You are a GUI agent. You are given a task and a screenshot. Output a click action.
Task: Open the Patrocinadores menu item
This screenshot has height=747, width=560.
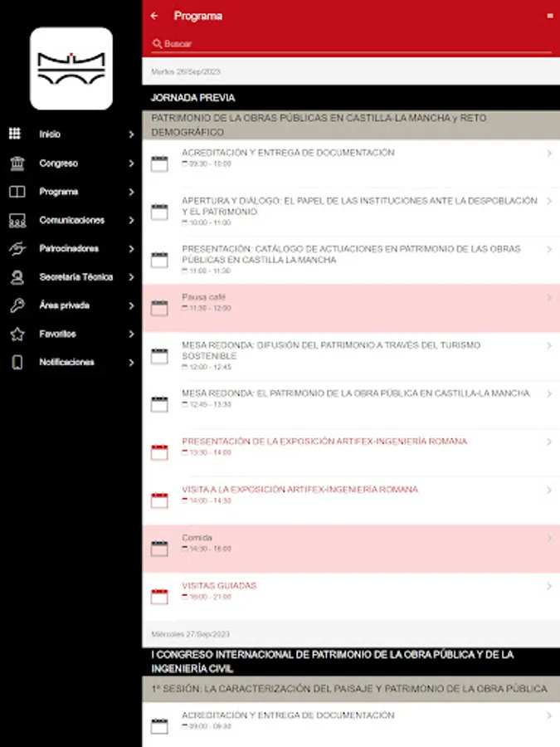point(71,249)
